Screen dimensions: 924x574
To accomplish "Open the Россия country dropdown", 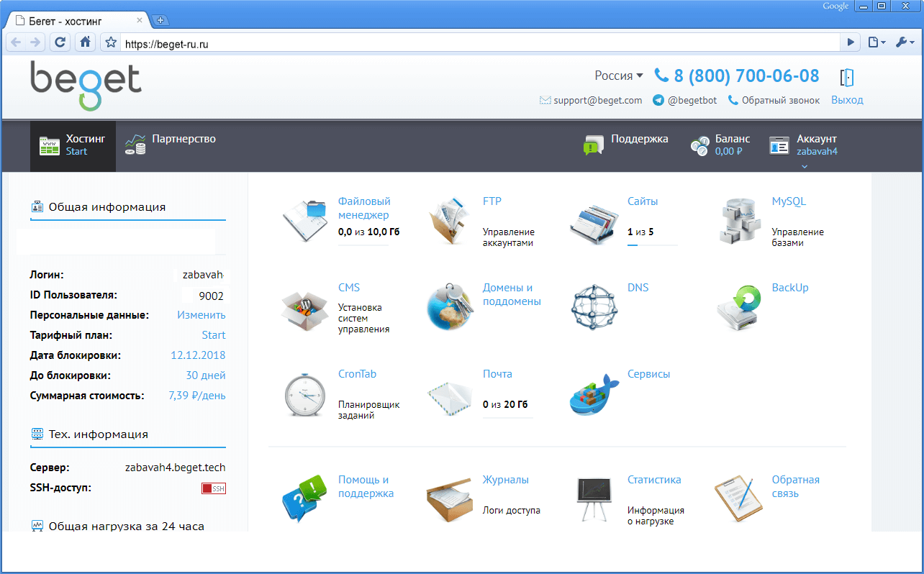I will click(x=619, y=76).
